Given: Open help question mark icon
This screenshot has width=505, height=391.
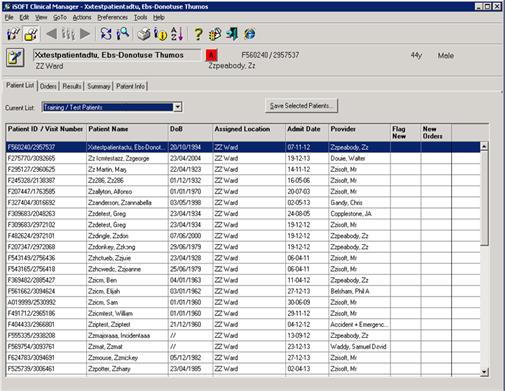Looking at the screenshot, I should (198, 34).
